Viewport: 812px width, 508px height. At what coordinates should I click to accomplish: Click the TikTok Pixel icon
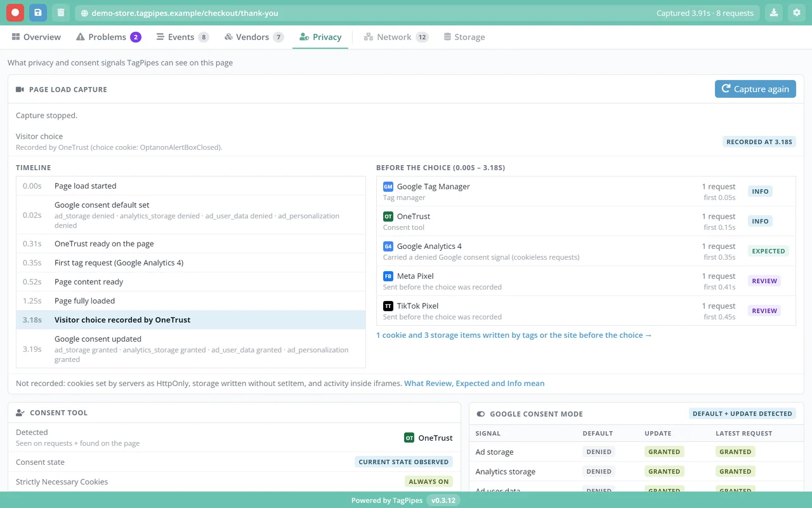pos(388,306)
